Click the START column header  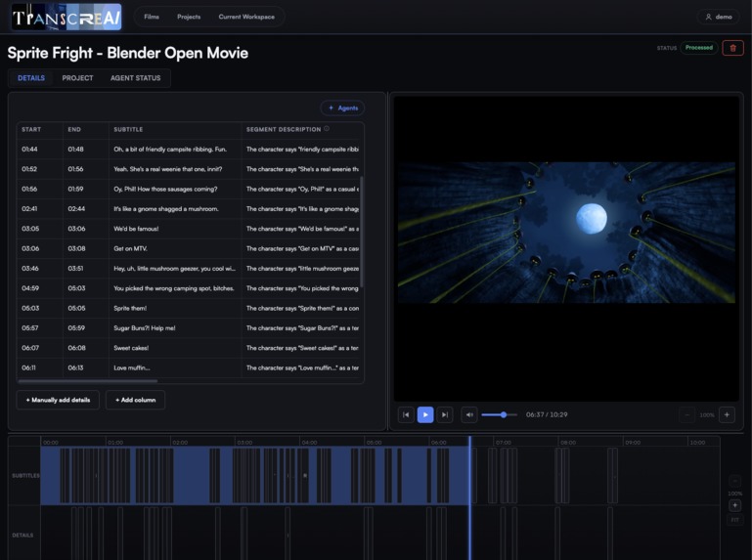(x=31, y=129)
